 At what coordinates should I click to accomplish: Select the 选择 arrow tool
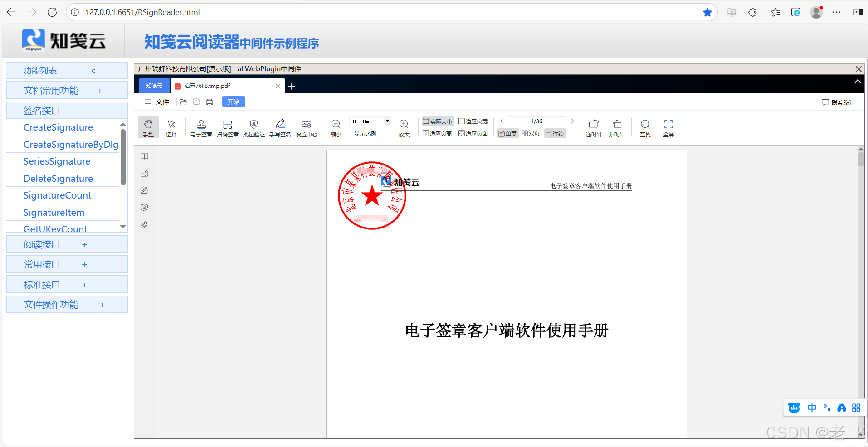click(171, 127)
